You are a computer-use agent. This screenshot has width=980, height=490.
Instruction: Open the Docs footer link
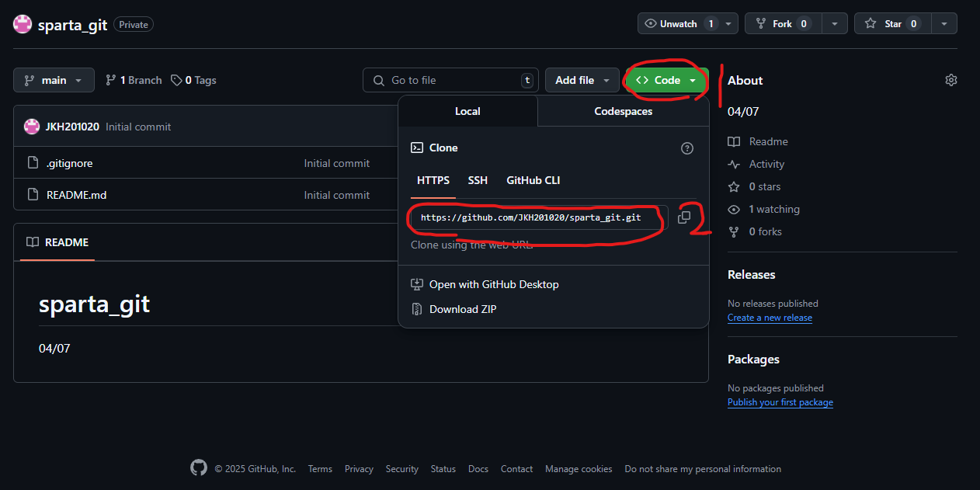pyautogui.click(x=478, y=468)
